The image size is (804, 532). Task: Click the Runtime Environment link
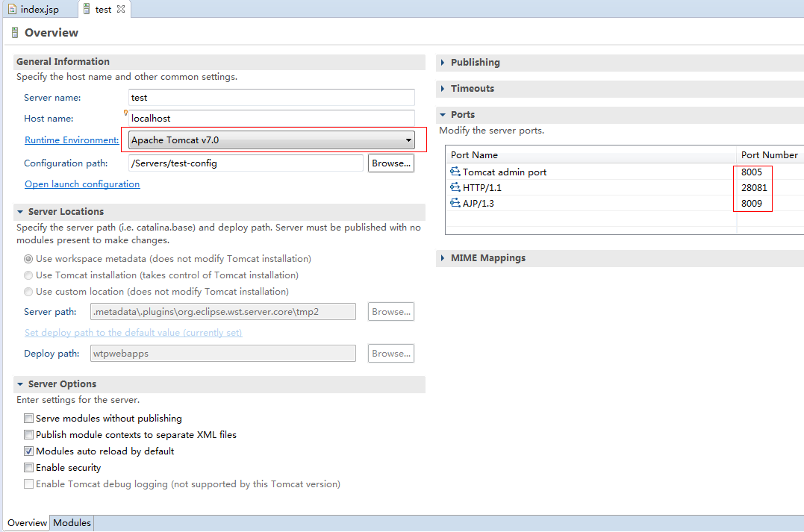[x=71, y=140]
